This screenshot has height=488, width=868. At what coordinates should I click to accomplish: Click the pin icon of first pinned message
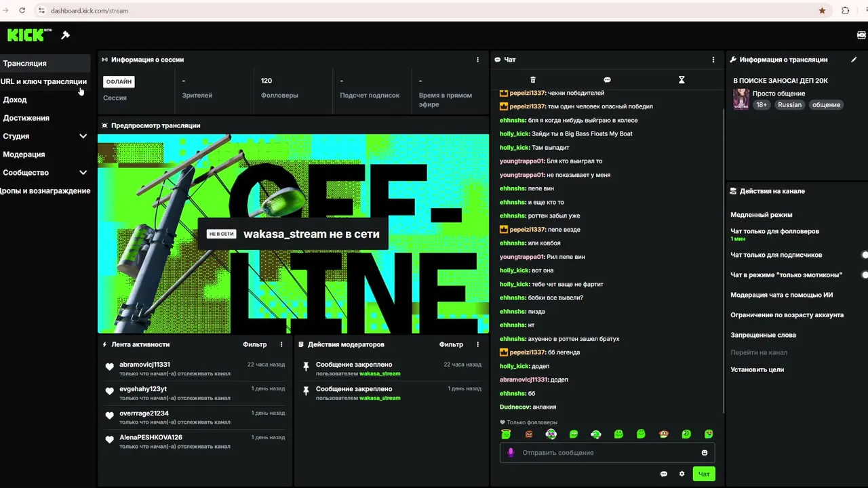(306, 367)
